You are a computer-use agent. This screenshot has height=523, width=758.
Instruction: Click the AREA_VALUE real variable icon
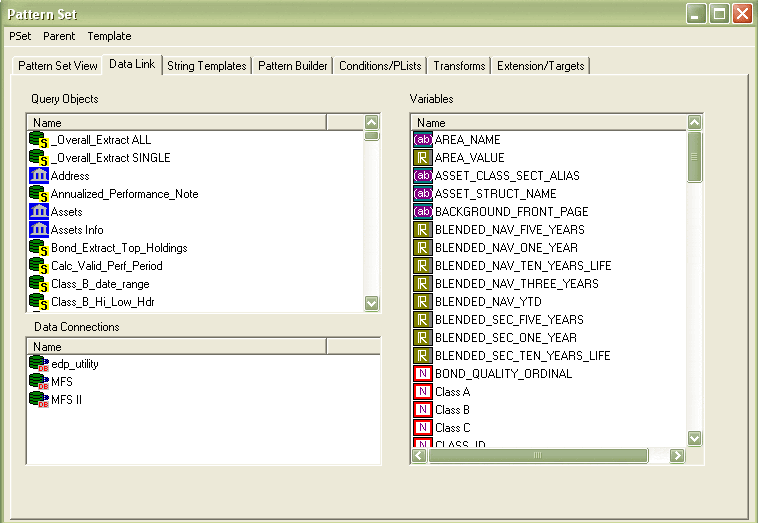(423, 158)
